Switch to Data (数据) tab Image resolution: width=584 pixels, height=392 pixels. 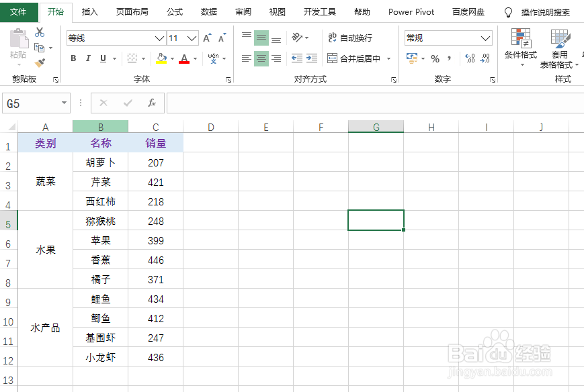208,12
